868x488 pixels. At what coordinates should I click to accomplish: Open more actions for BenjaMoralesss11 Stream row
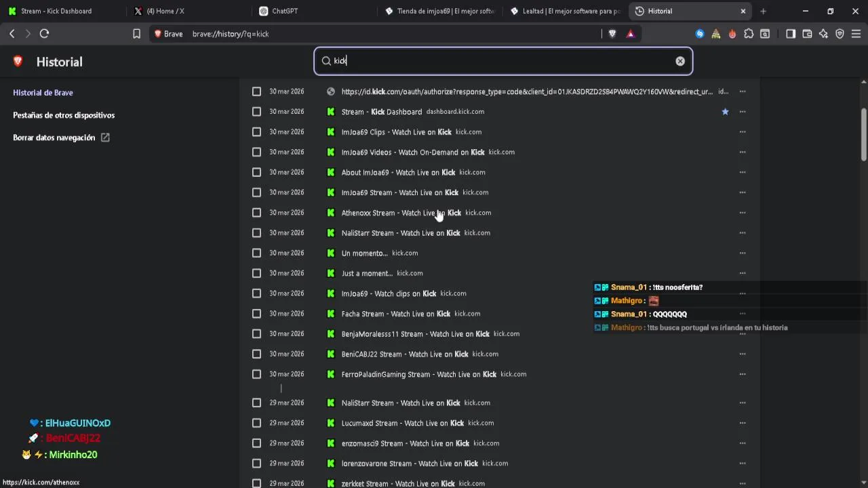point(743,333)
